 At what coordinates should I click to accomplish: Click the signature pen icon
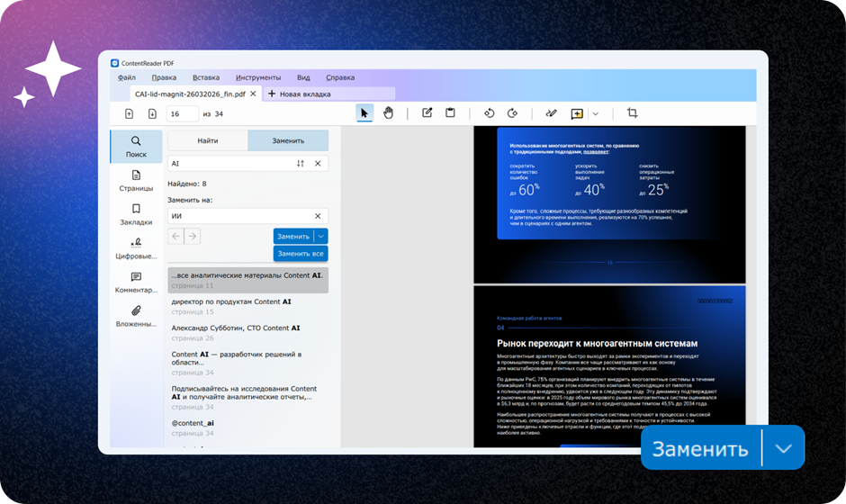click(551, 113)
